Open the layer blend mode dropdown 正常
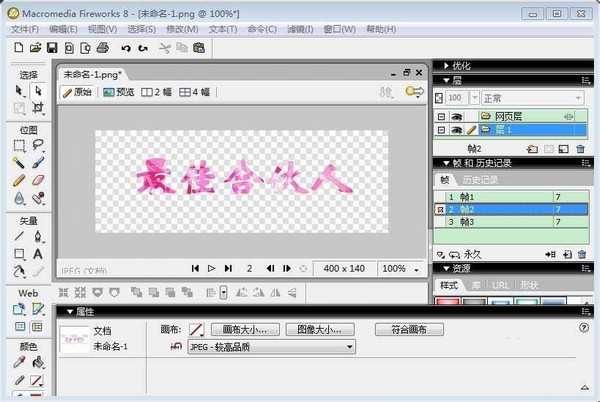600x402 pixels. [x=530, y=98]
